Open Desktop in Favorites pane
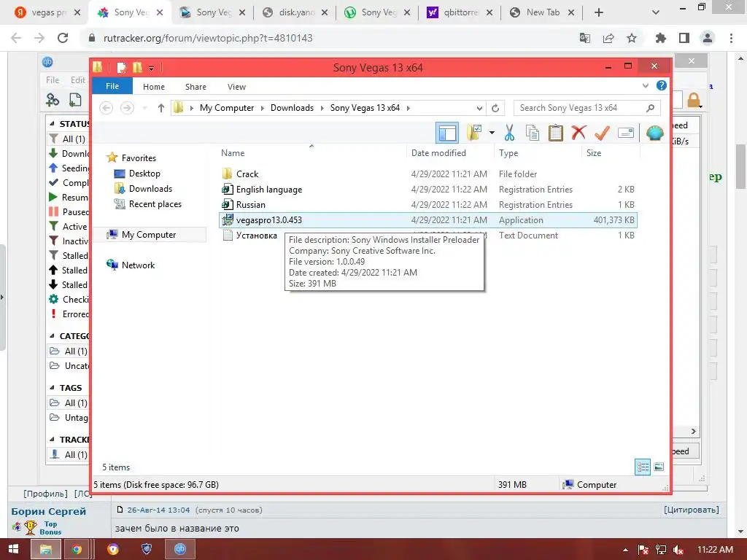 click(144, 174)
